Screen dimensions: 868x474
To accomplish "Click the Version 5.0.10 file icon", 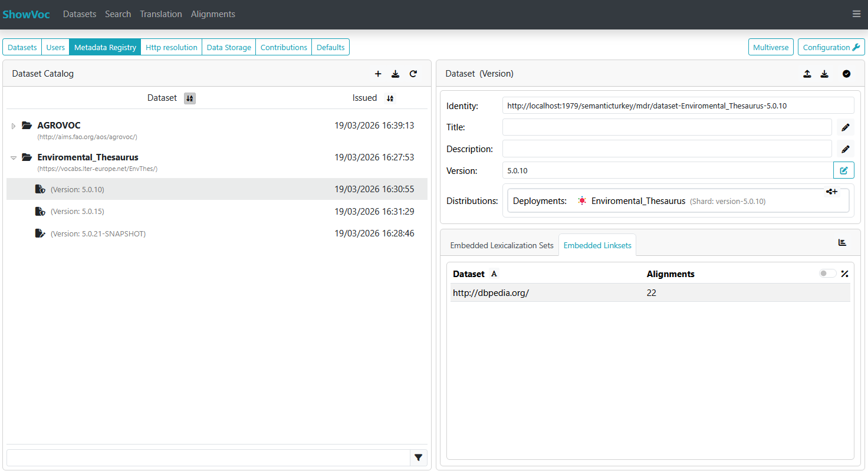I will [x=40, y=189].
